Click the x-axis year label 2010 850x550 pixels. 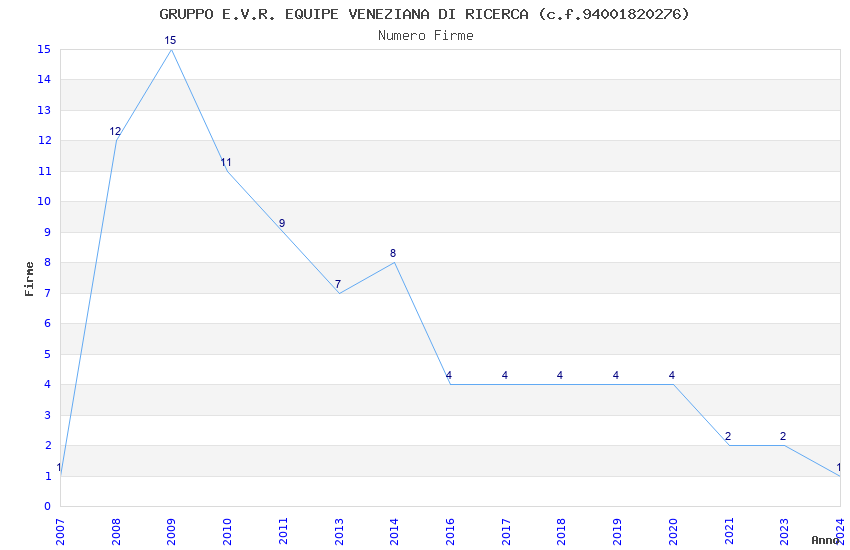click(227, 532)
